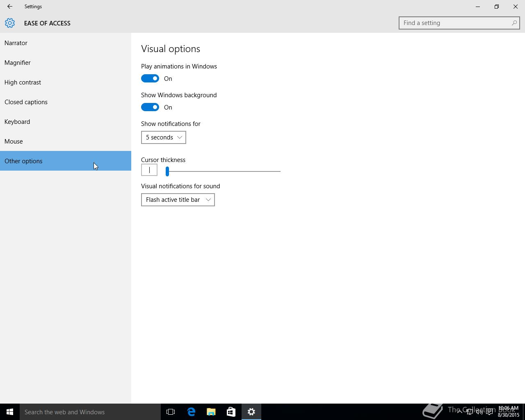Open the Store app from the taskbar

click(x=231, y=412)
